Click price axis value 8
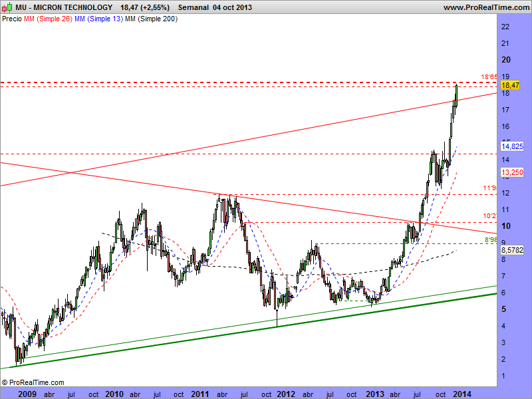This screenshot has width=532, height=399. pyautogui.click(x=503, y=259)
